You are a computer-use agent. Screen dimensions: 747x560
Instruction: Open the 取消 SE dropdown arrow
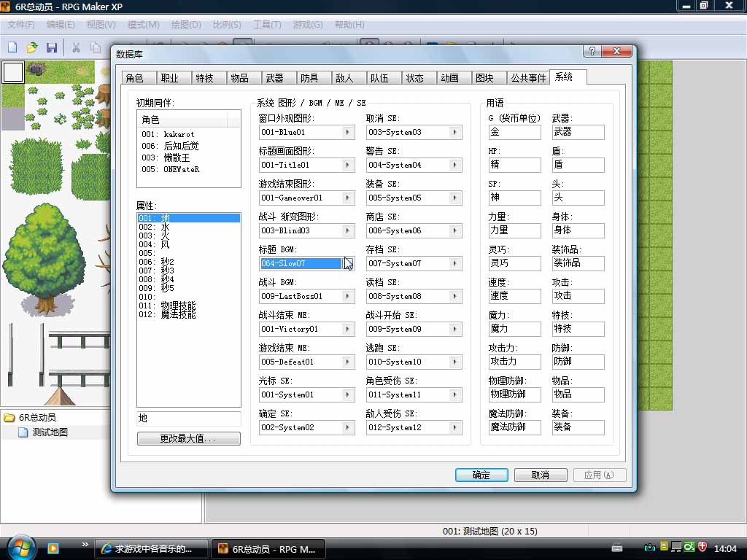click(x=455, y=133)
